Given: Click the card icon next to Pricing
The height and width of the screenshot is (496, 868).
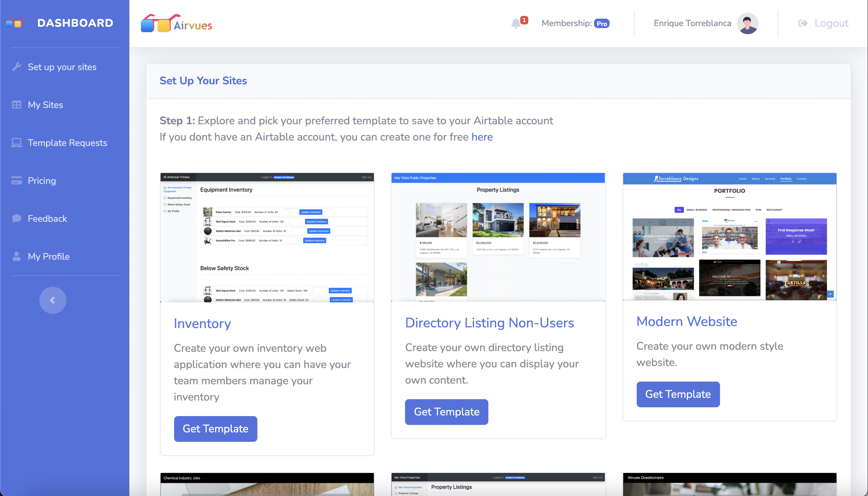Looking at the screenshot, I should click(16, 180).
